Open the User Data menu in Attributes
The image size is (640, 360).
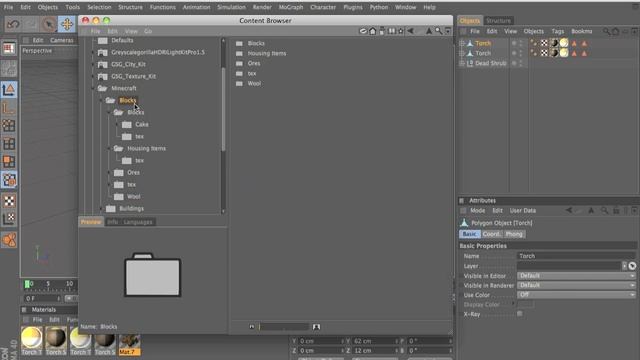pyautogui.click(x=522, y=211)
